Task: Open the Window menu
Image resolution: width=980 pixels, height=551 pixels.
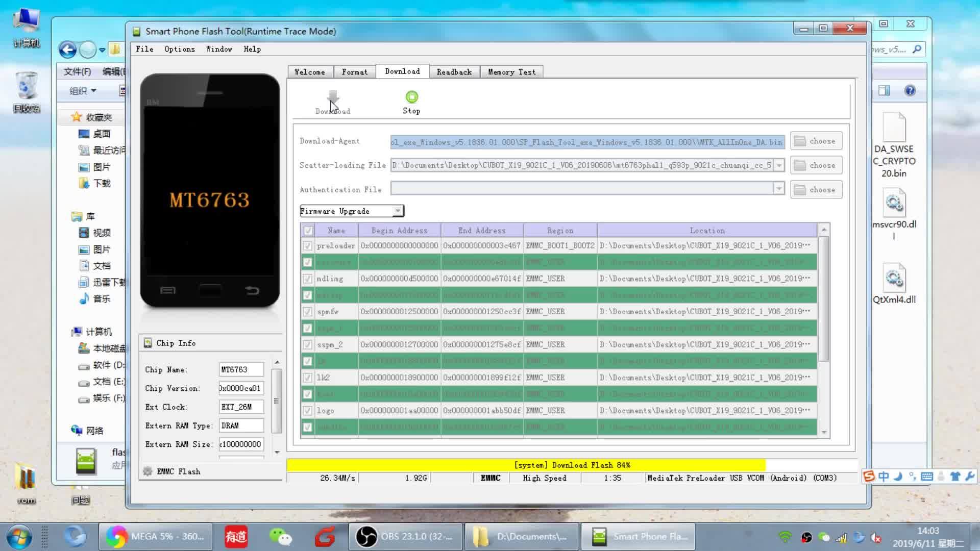Action: [x=219, y=49]
